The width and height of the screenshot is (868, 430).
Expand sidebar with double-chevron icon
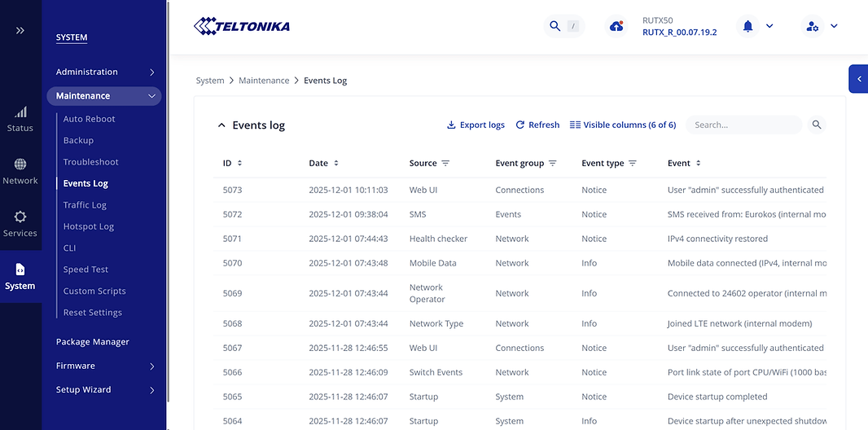(20, 30)
